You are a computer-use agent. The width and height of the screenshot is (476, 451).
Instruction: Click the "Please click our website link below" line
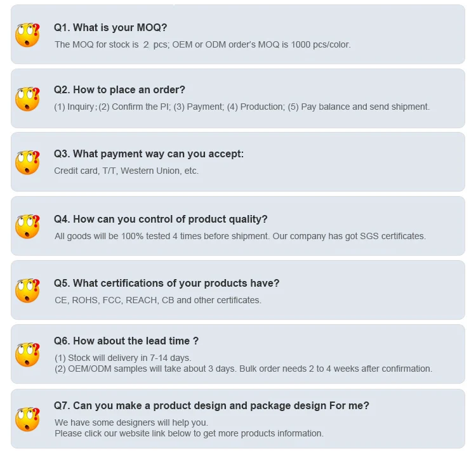(x=188, y=433)
